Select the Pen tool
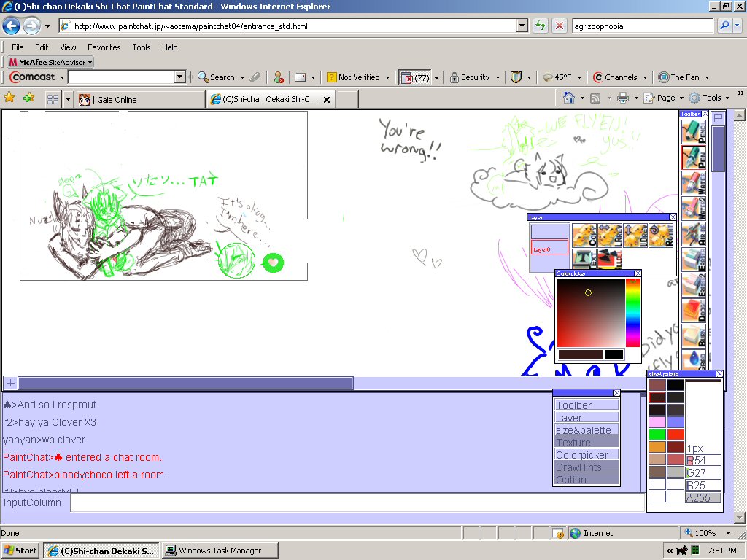The width and height of the screenshot is (747, 560). tap(694, 157)
